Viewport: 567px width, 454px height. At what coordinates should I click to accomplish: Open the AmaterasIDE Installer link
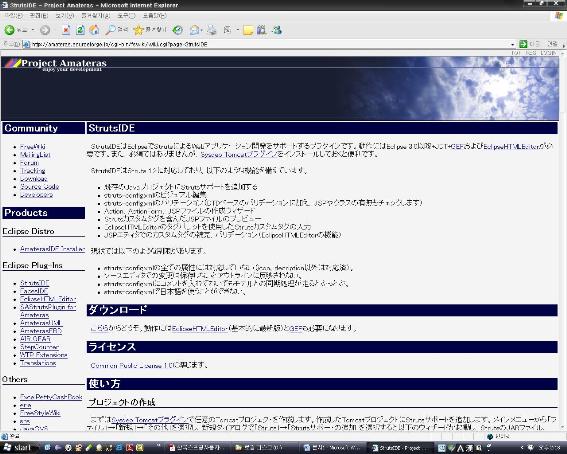52,249
